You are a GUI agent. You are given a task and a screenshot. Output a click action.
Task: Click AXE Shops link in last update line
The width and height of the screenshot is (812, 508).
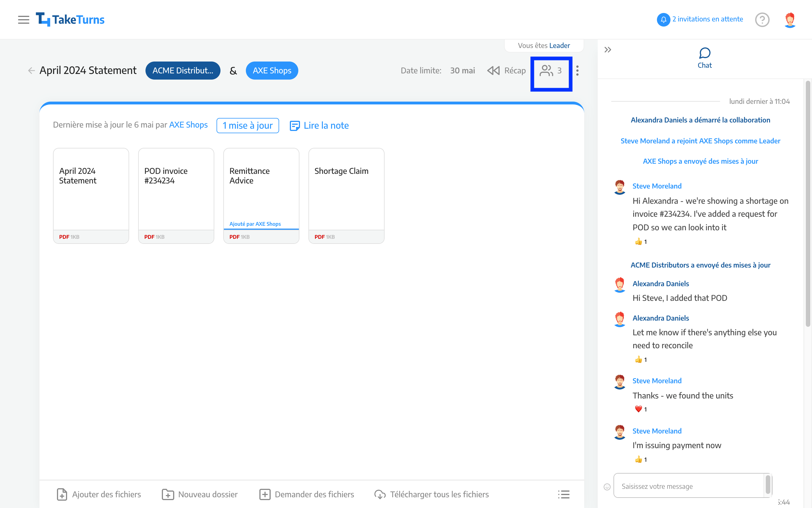[x=188, y=125]
